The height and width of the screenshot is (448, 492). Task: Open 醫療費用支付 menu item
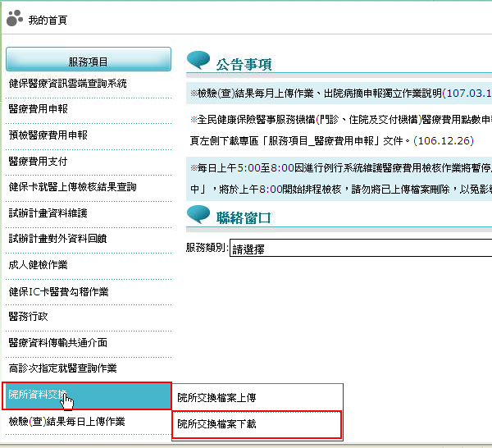click(x=39, y=161)
